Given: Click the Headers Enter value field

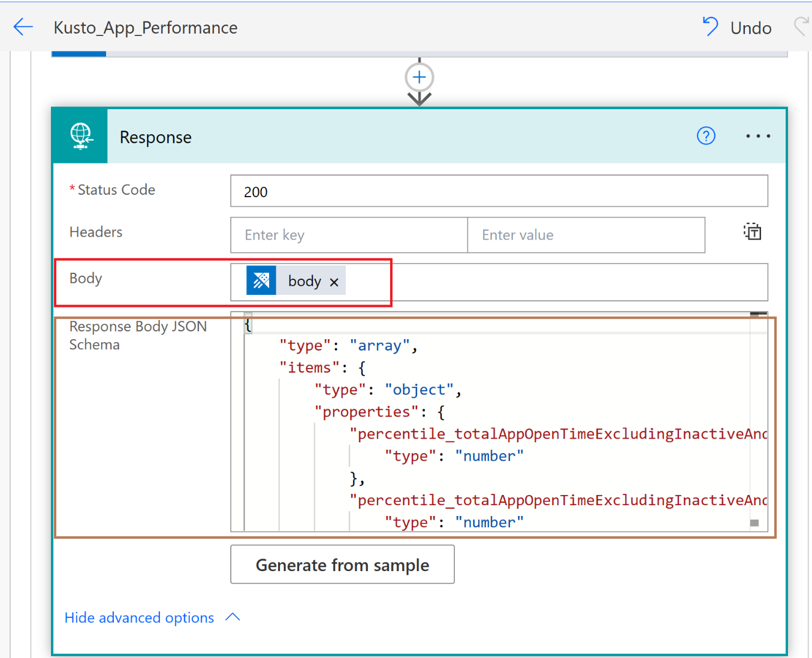Looking at the screenshot, I should [x=585, y=235].
